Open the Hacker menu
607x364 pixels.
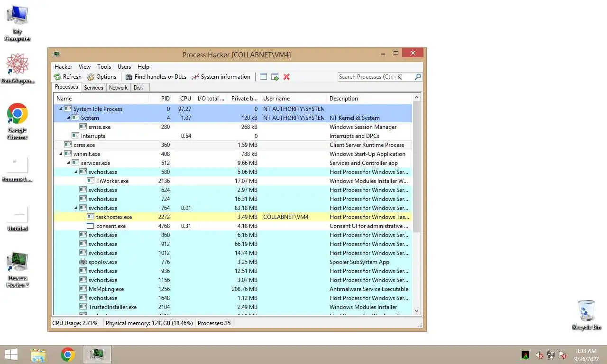click(63, 67)
